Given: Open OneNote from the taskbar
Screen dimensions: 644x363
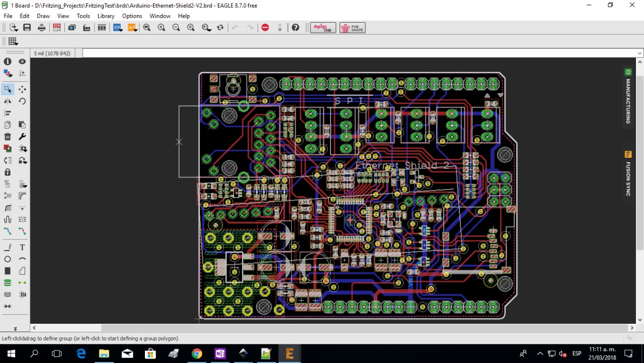Looking at the screenshot, I should pyautogui.click(x=220, y=353).
